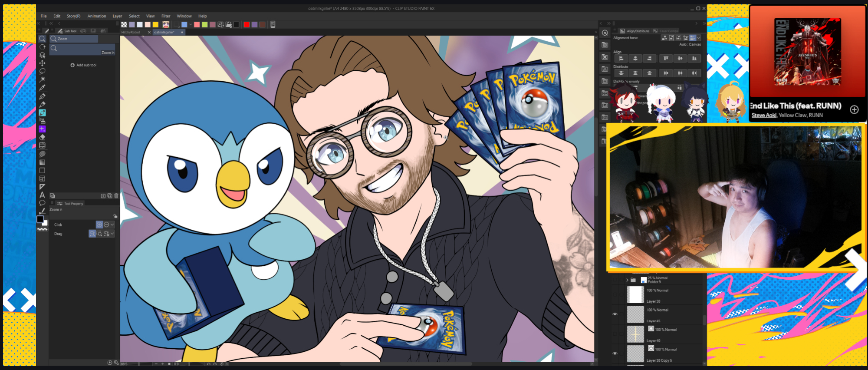Select the Move layer tool
Viewport: 868px width, 370px height.
tap(42, 63)
